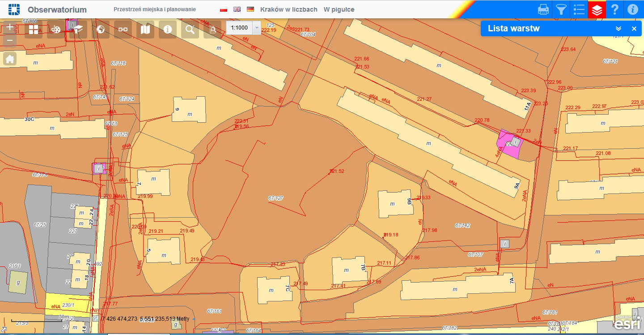Open the 'Kraków w liczbach' menu
The height and width of the screenshot is (335, 644).
click(288, 9)
